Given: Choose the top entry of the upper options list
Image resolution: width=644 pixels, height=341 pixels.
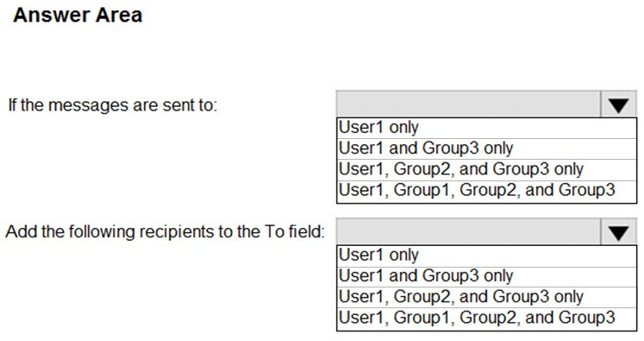Looking at the screenshot, I should [x=487, y=128].
